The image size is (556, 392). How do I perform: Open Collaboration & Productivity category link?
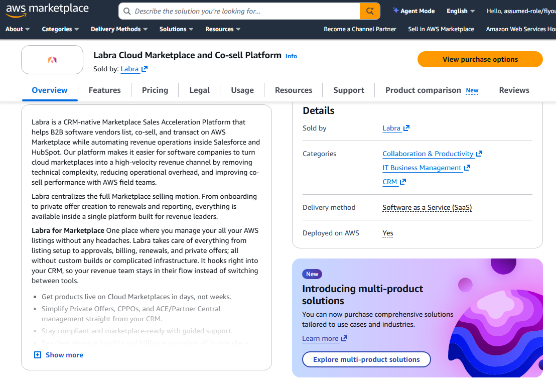(428, 154)
